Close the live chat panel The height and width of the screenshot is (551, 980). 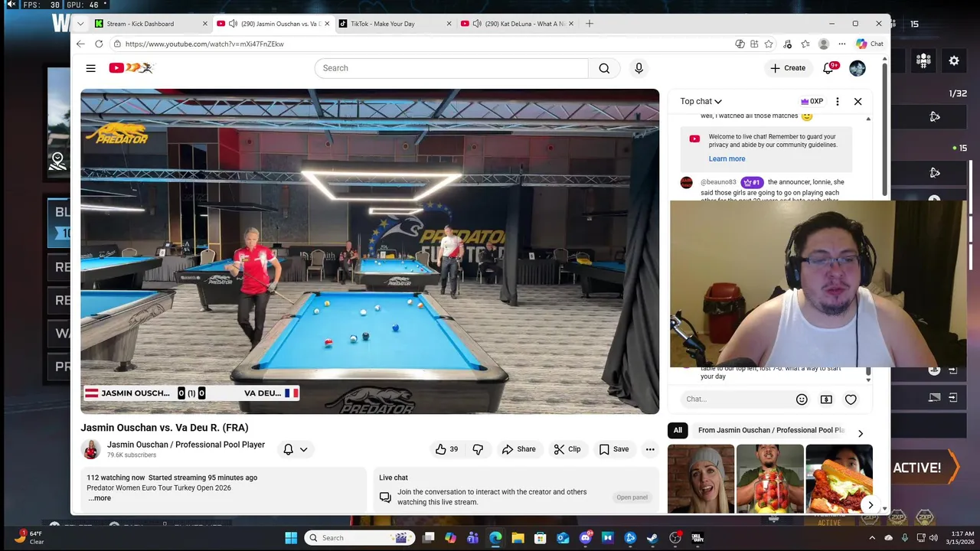(857, 101)
